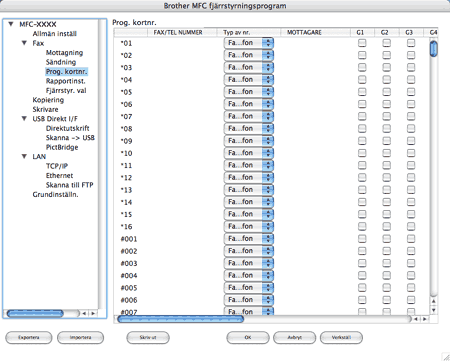Click the table's horizontal scrollbar thumb

pos(180,319)
